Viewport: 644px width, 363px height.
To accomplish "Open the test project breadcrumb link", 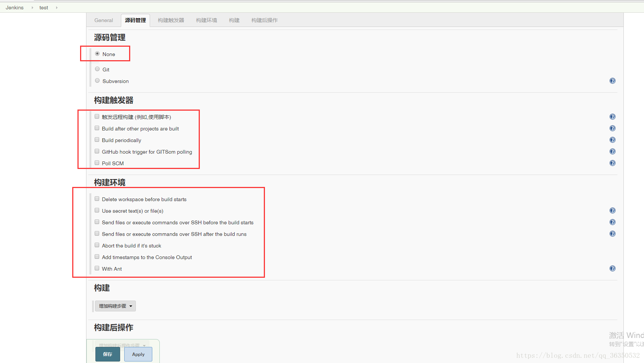I will [x=44, y=7].
